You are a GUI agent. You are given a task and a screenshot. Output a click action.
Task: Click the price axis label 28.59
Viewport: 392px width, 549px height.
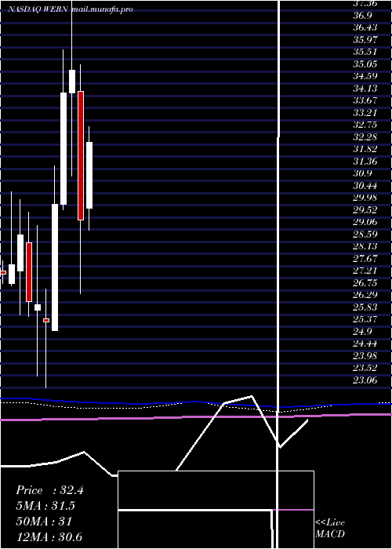pyautogui.click(x=365, y=235)
